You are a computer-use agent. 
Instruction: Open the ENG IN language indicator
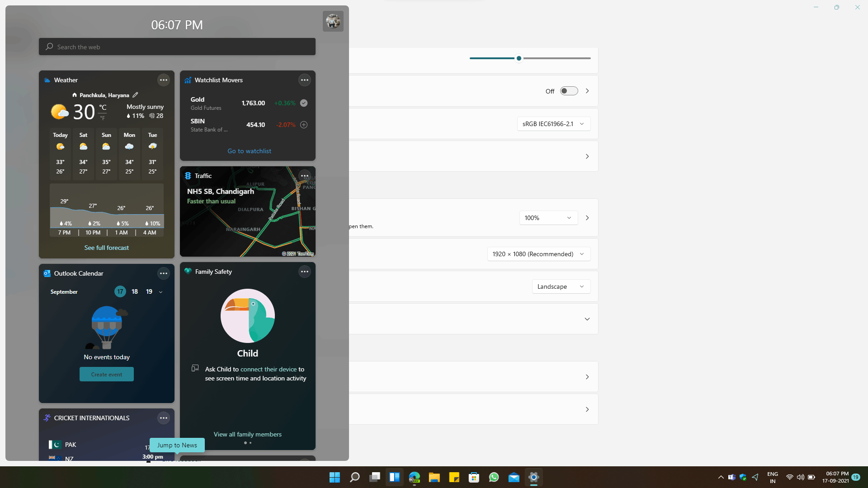tap(773, 477)
